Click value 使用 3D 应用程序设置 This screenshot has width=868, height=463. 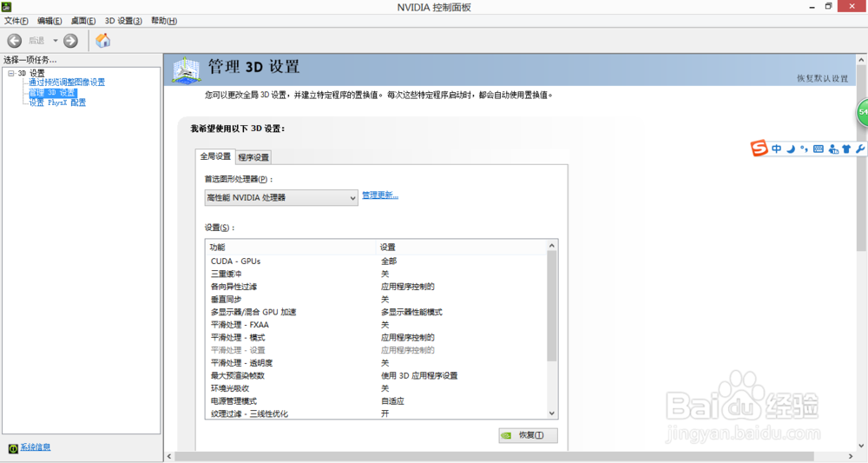point(419,375)
